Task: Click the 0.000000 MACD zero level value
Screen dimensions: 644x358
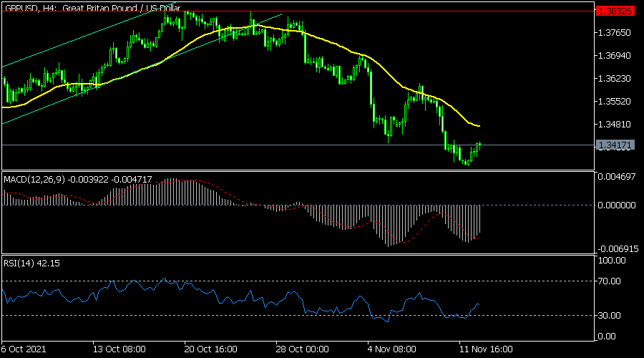Action: point(617,205)
